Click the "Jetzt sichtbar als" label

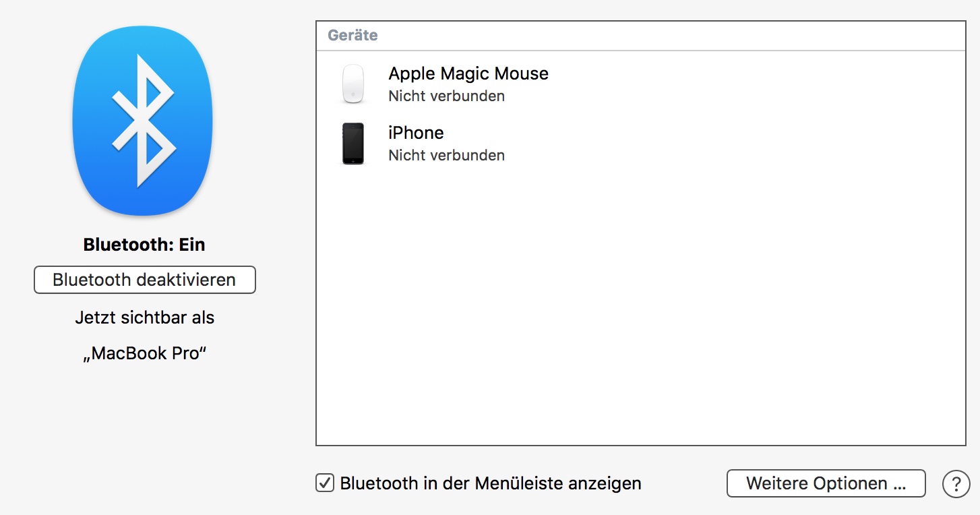pyautogui.click(x=144, y=317)
